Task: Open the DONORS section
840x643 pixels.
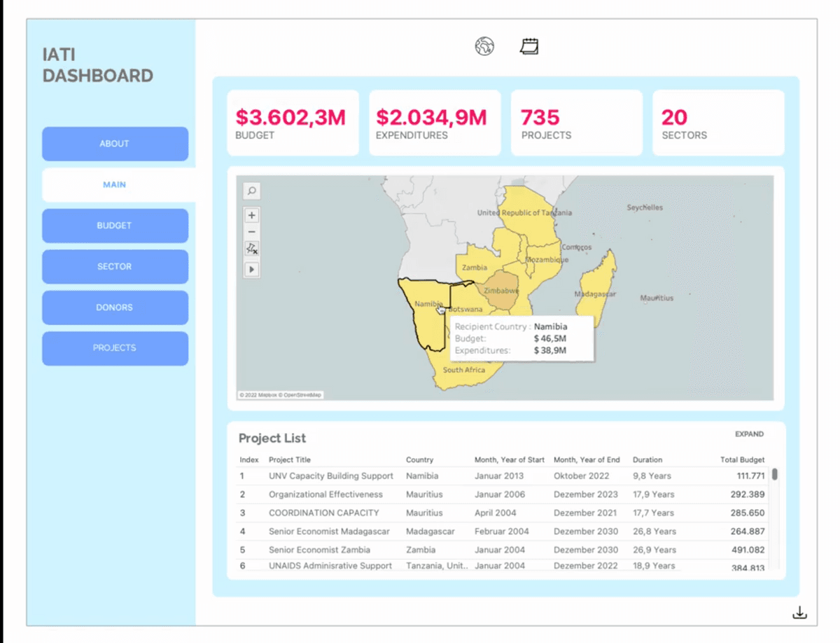Action: click(115, 307)
